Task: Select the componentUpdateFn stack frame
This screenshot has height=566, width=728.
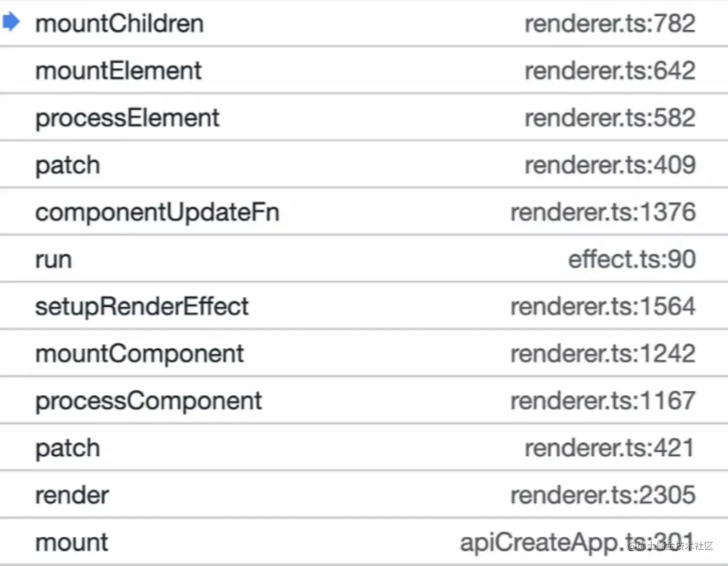Action: click(157, 212)
